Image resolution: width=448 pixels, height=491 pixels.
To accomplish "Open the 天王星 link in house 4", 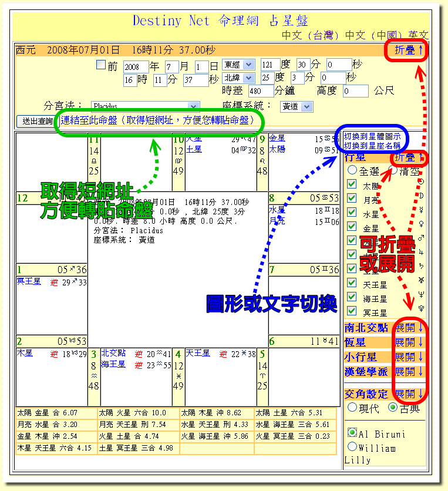I will point(198,353).
